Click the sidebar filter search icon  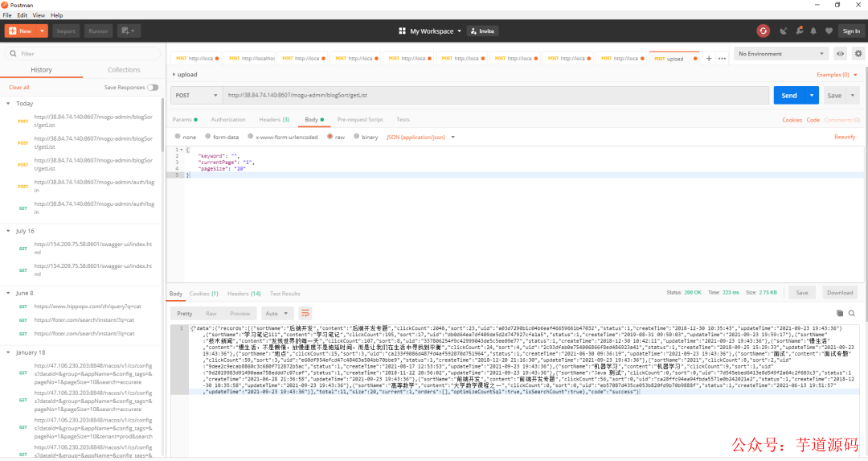[x=14, y=54]
